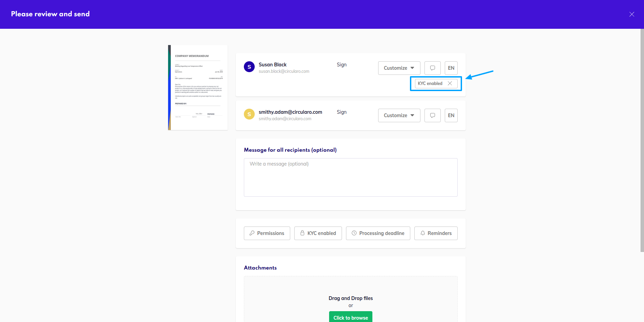Click the EN language button for smithy.adam
644x322 pixels.
tap(451, 115)
